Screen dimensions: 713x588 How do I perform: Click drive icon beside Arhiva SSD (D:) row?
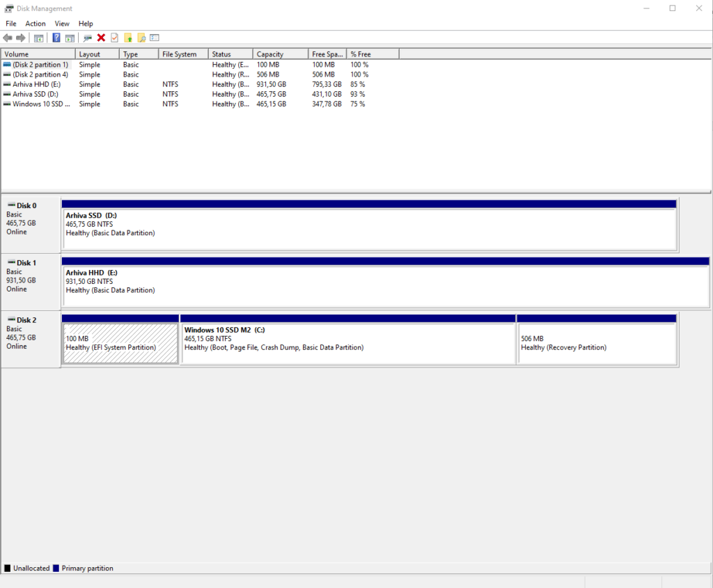(x=7, y=94)
